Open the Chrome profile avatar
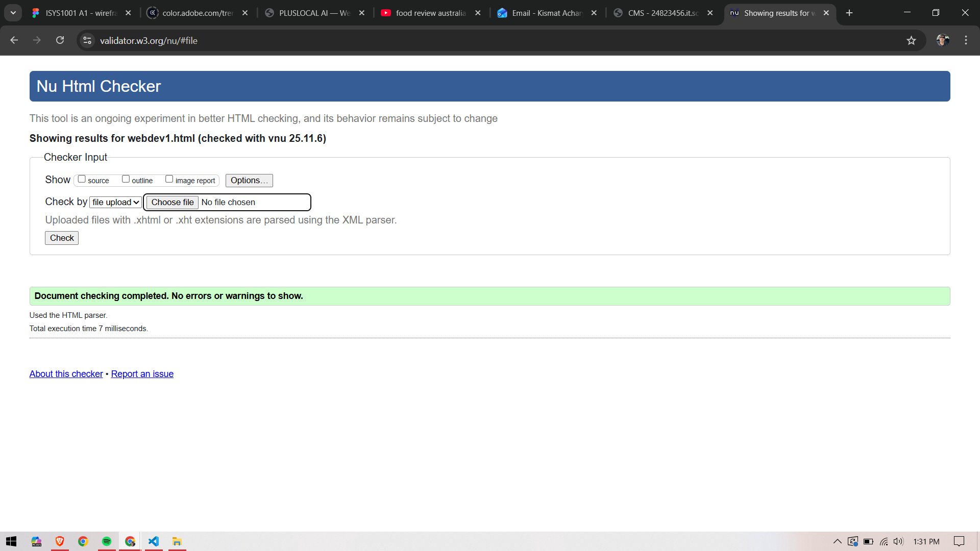 (943, 40)
